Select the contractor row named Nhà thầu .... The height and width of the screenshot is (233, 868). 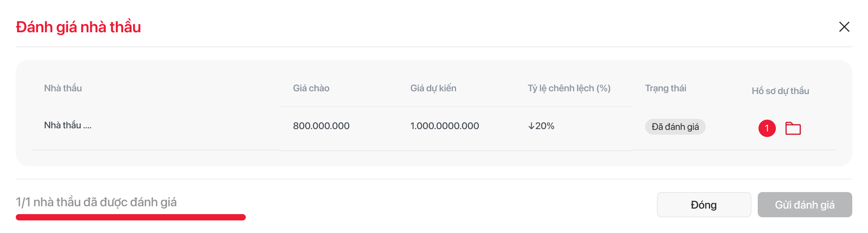click(68, 126)
